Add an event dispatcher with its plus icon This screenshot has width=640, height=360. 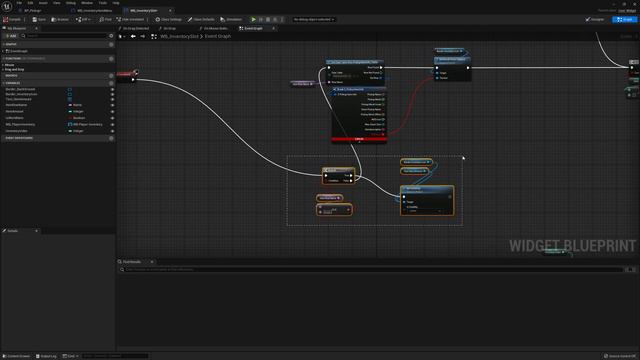pyautogui.click(x=111, y=138)
